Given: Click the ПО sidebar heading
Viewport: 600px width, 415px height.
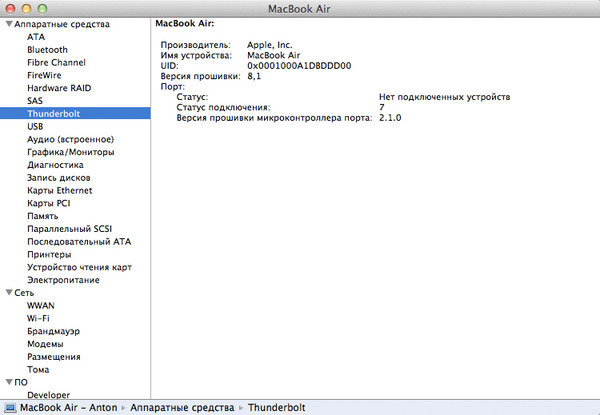Looking at the screenshot, I should point(21,382).
